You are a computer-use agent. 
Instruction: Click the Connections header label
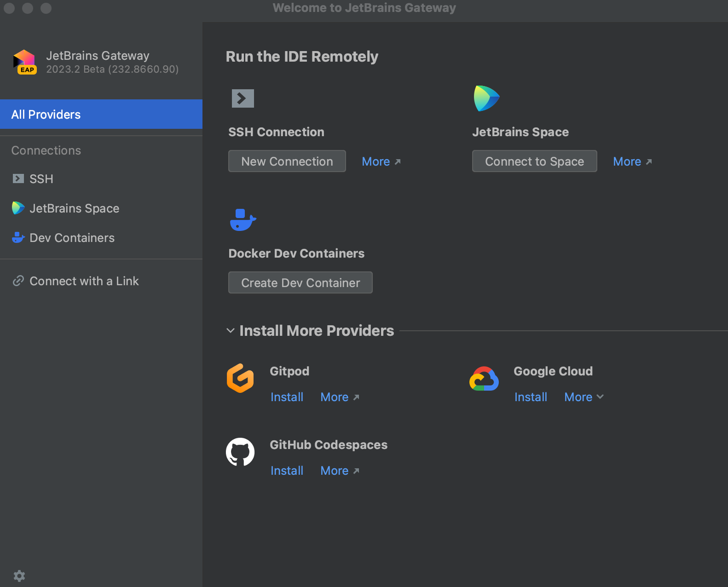pos(46,150)
